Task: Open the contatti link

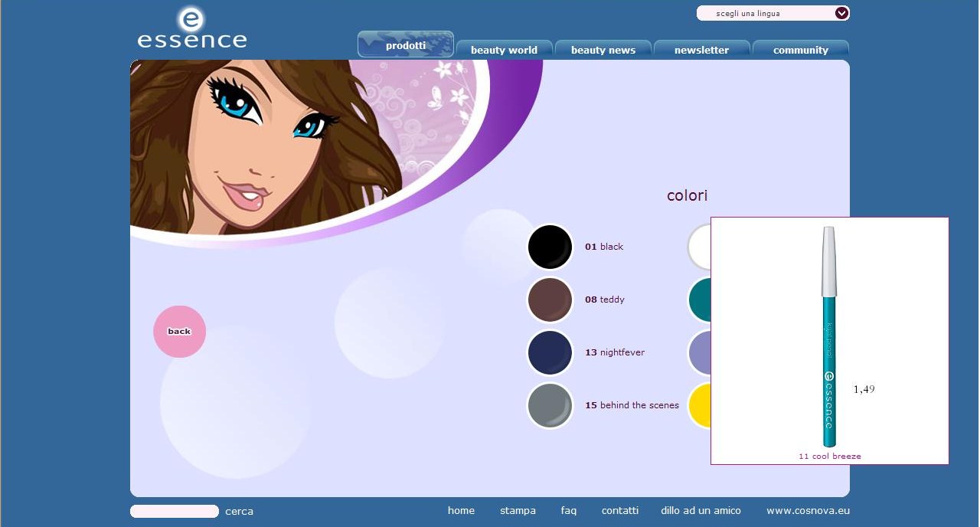Action: coord(619,510)
